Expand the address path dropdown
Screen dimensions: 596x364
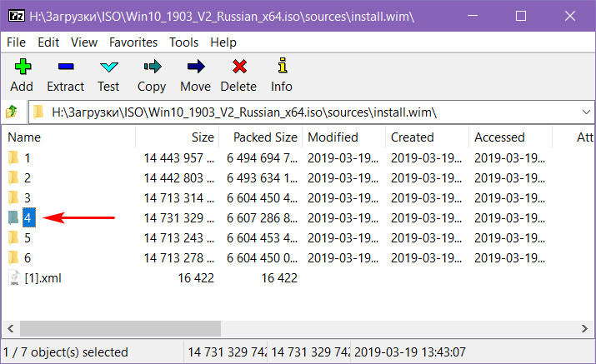tap(586, 112)
